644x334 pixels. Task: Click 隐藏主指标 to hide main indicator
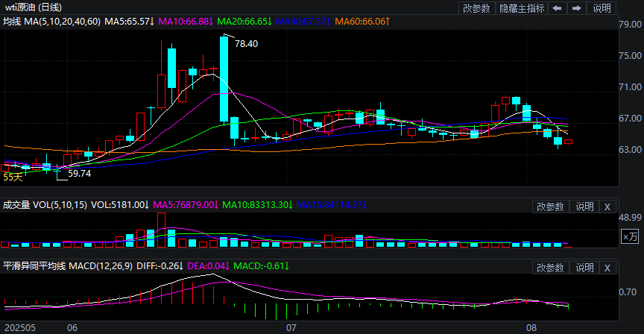522,8
